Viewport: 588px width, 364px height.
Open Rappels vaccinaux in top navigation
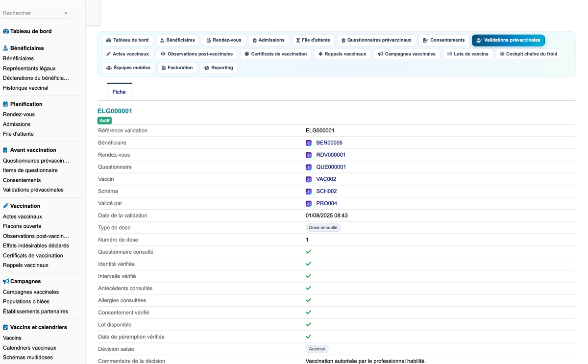[x=342, y=54]
